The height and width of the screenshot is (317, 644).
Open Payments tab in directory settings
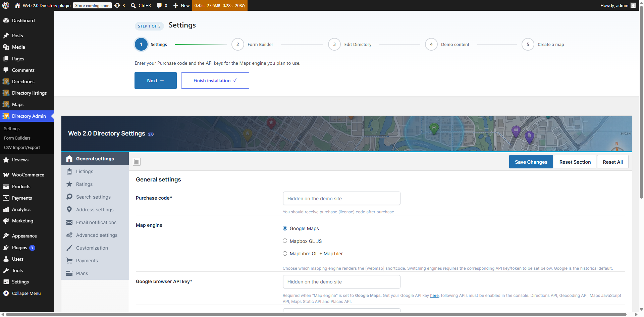pos(95,261)
